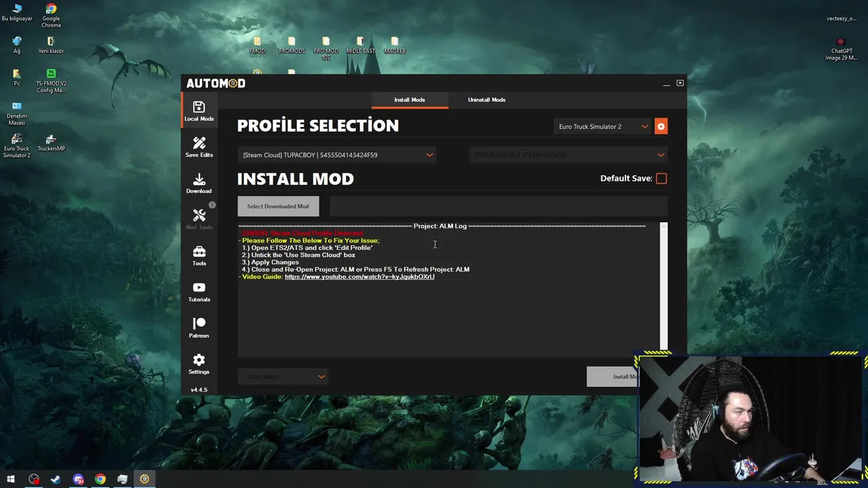
Task: Open Discord from the taskbar
Action: click(78, 479)
